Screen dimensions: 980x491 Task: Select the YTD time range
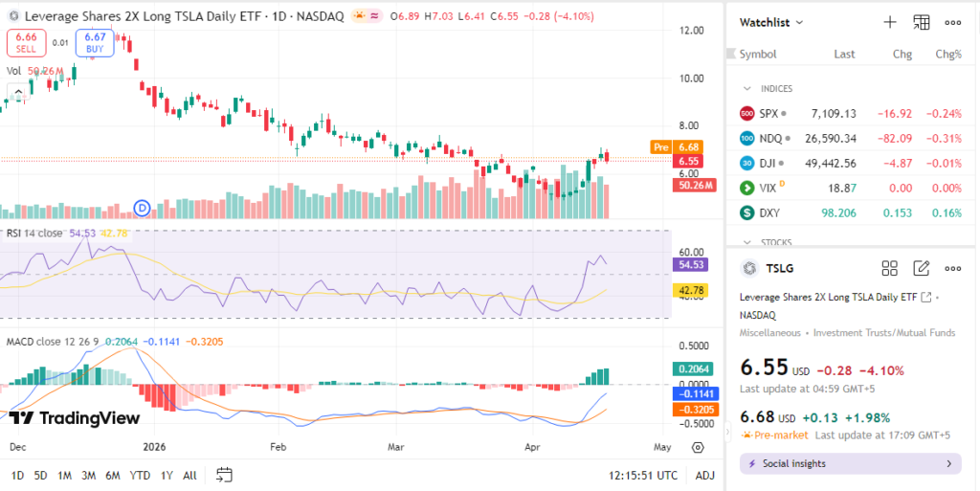(x=139, y=476)
